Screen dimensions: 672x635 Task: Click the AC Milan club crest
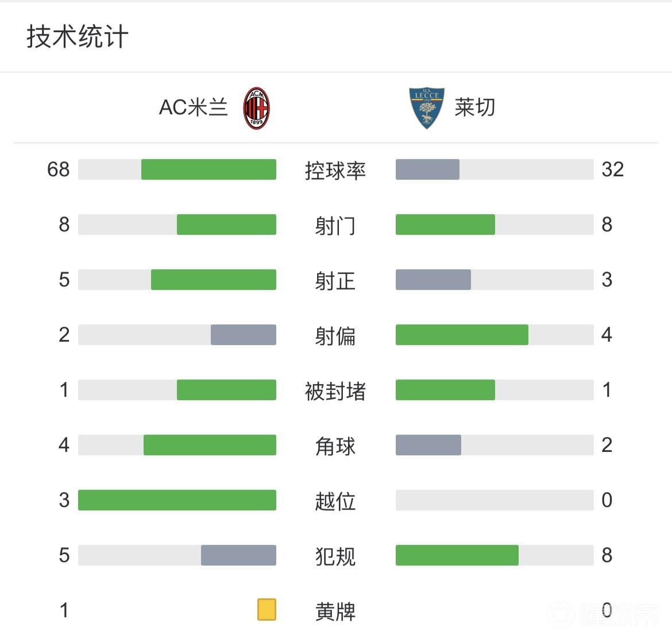pos(257,108)
